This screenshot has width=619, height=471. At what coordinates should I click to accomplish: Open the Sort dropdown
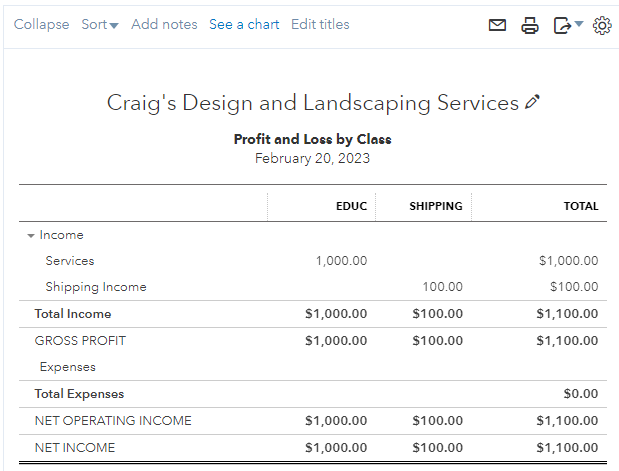click(99, 24)
